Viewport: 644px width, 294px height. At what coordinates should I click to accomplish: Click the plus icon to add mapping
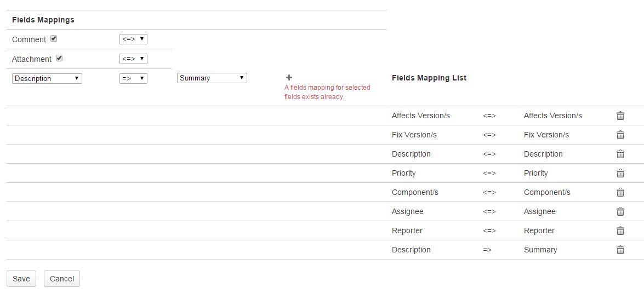click(289, 78)
